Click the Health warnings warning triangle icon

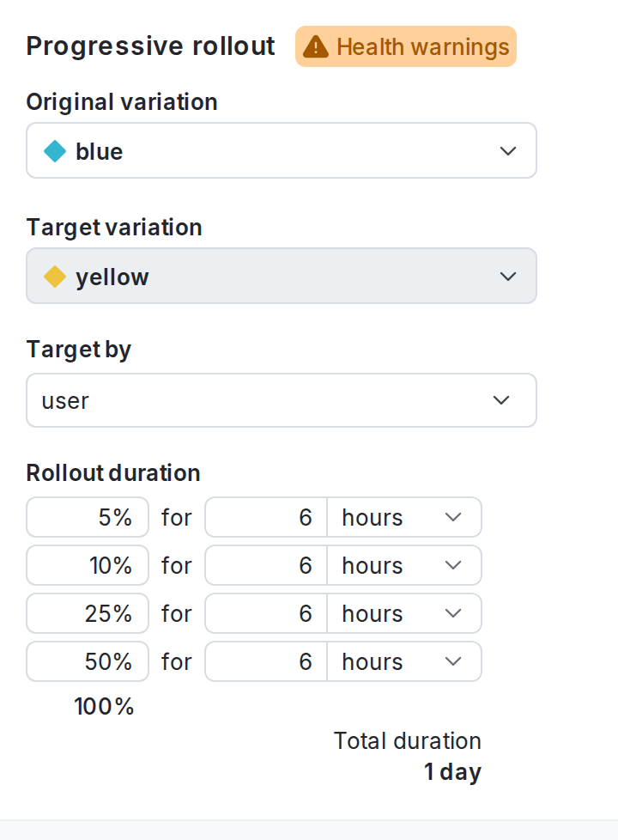317,46
